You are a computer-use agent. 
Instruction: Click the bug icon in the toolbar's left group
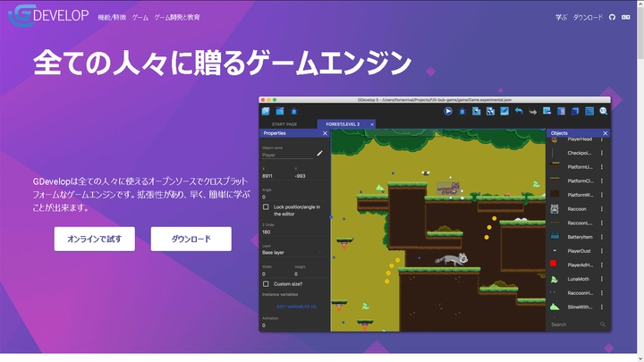(294, 111)
